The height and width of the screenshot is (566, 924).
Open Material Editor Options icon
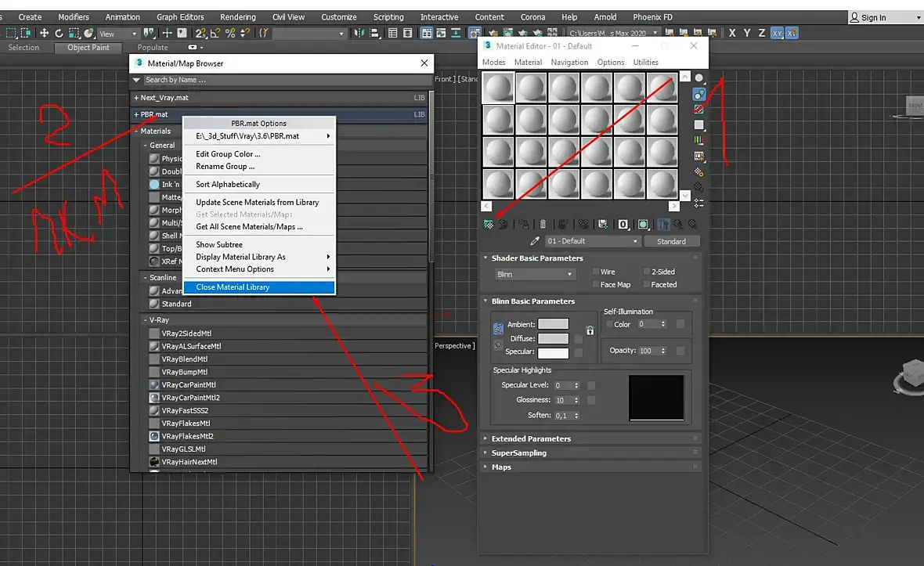[699, 172]
